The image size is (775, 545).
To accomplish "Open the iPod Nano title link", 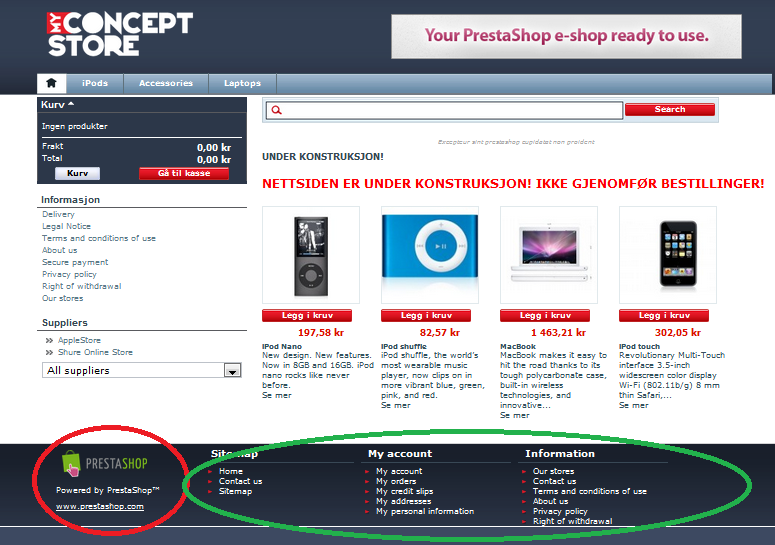I will pyautogui.click(x=282, y=346).
